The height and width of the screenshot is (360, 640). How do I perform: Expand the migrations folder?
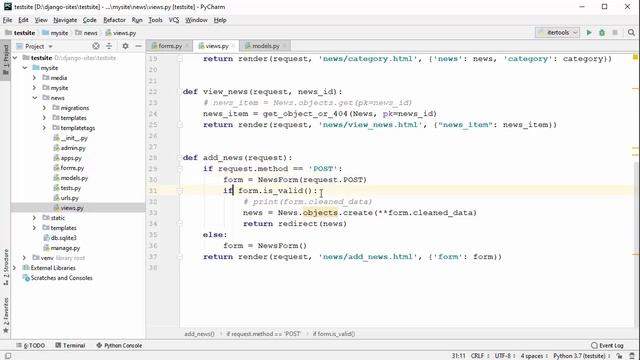pyautogui.click(x=44, y=108)
